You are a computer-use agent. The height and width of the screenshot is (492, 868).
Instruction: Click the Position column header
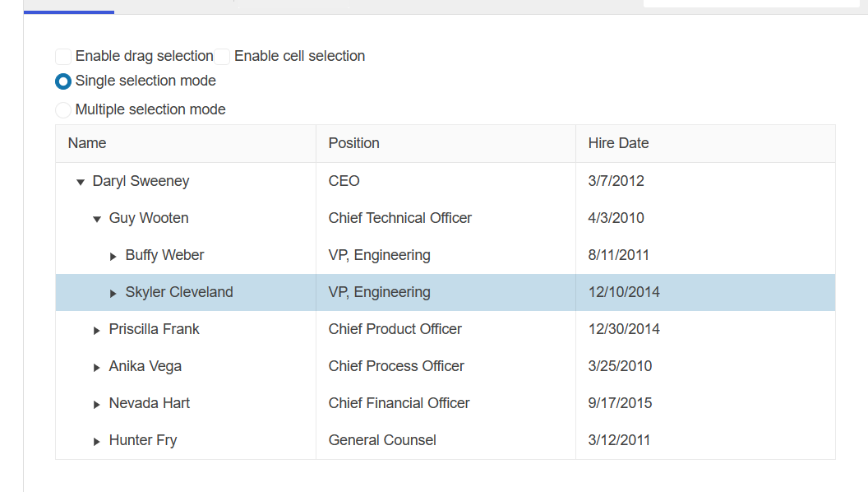353,143
